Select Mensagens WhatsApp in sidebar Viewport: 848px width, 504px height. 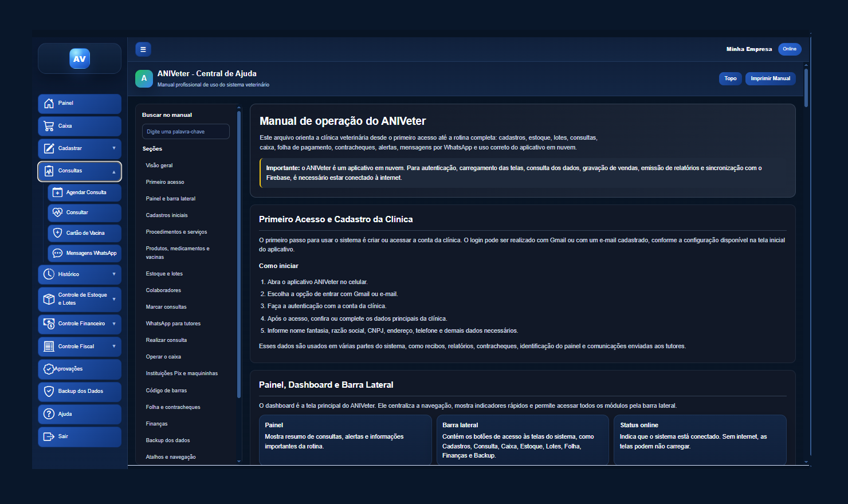point(85,253)
